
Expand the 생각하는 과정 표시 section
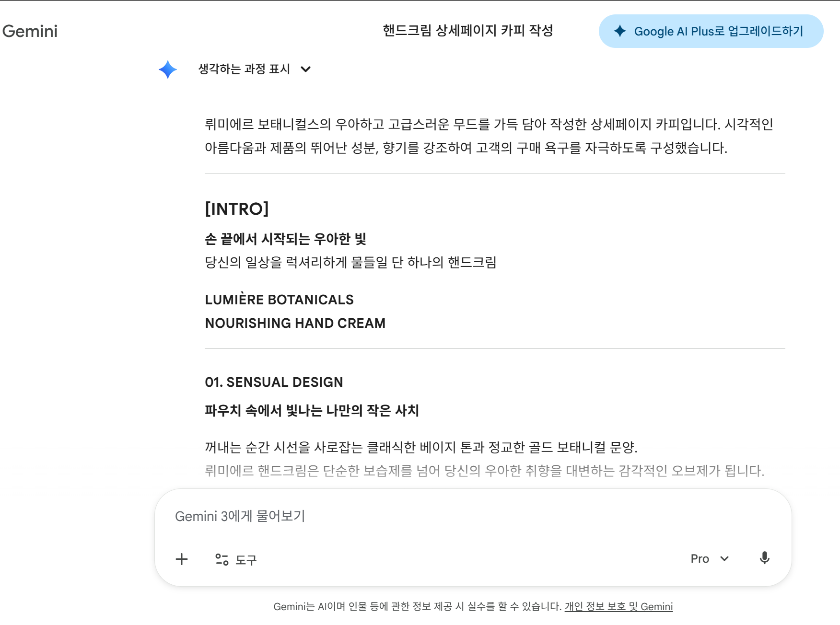(x=255, y=69)
